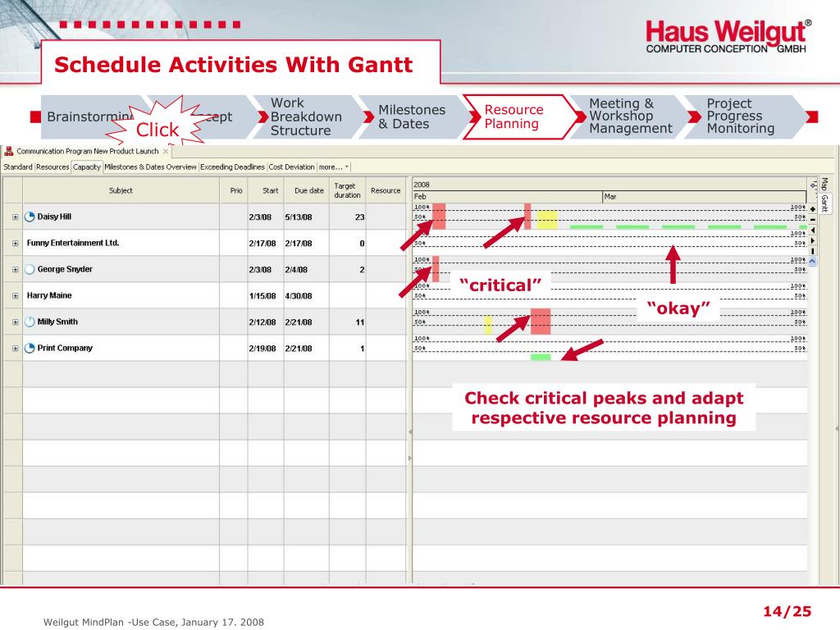Click the Start column header
The image size is (840, 630).
point(266,190)
